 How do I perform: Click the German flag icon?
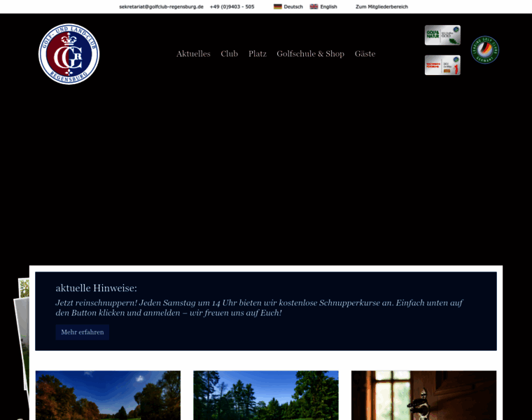277,6
